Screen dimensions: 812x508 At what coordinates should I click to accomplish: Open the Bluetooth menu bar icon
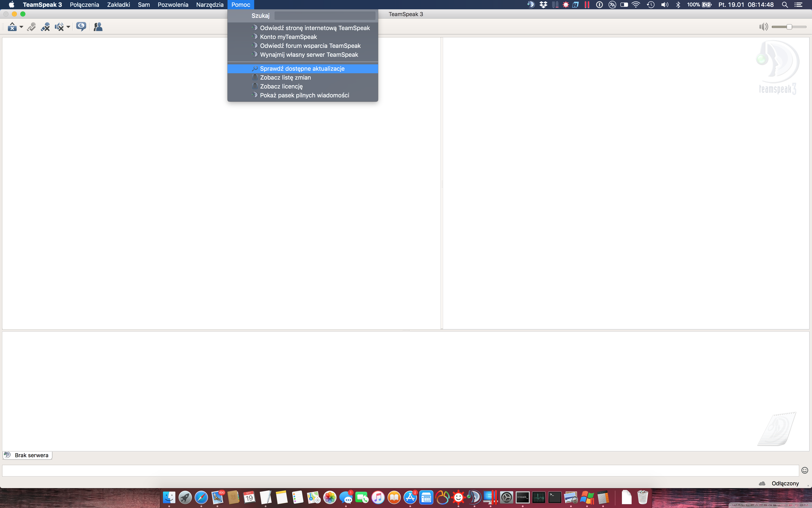point(678,5)
